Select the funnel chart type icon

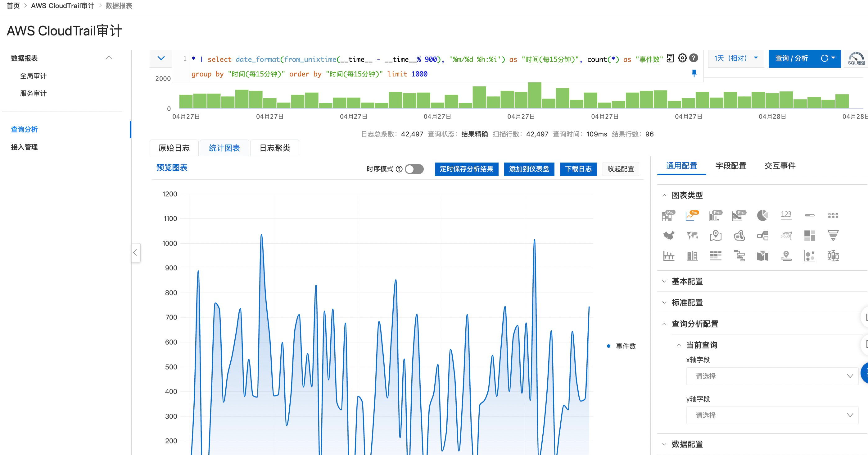pyautogui.click(x=833, y=236)
